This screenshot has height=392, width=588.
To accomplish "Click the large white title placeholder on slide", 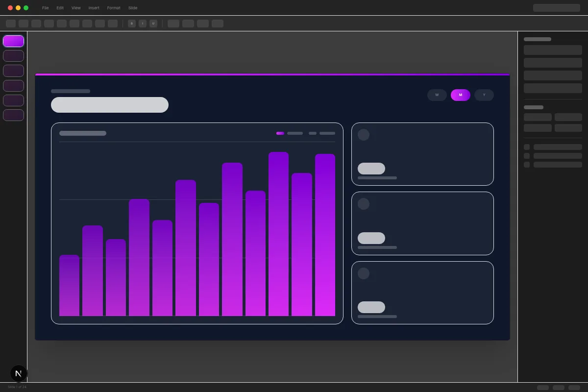I will click(x=110, y=105).
